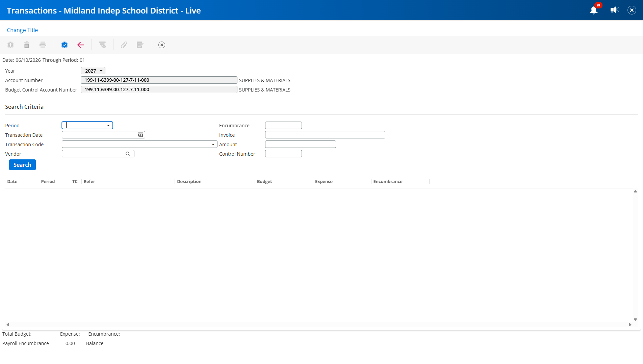Click the TC column header
Image resolution: width=643 pixels, height=364 pixels.
point(75,182)
